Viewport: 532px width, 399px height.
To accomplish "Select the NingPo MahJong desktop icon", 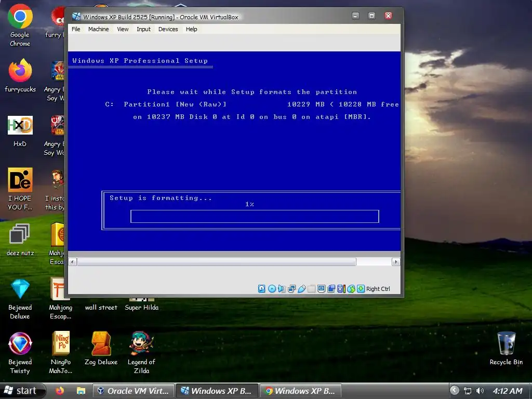I will coord(61,353).
